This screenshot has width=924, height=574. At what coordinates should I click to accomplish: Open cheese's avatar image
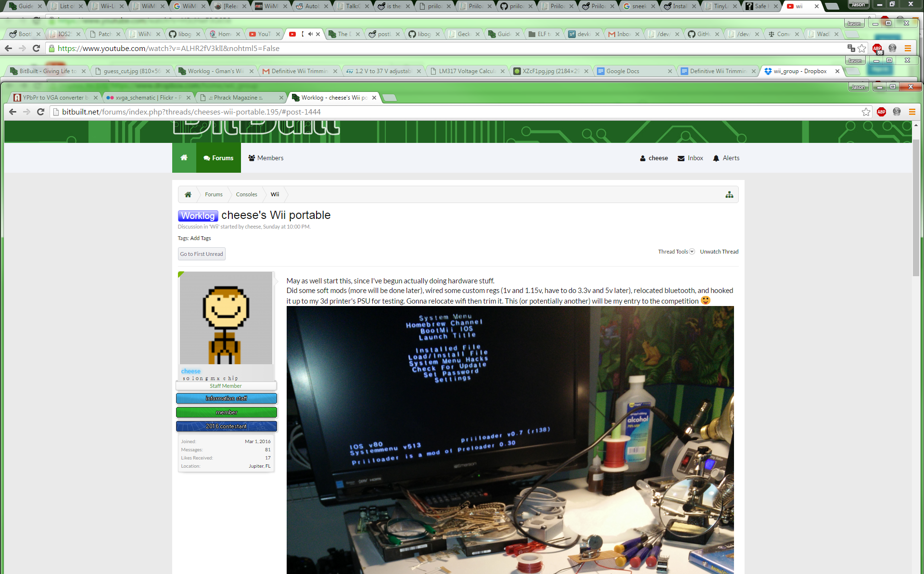click(x=226, y=318)
